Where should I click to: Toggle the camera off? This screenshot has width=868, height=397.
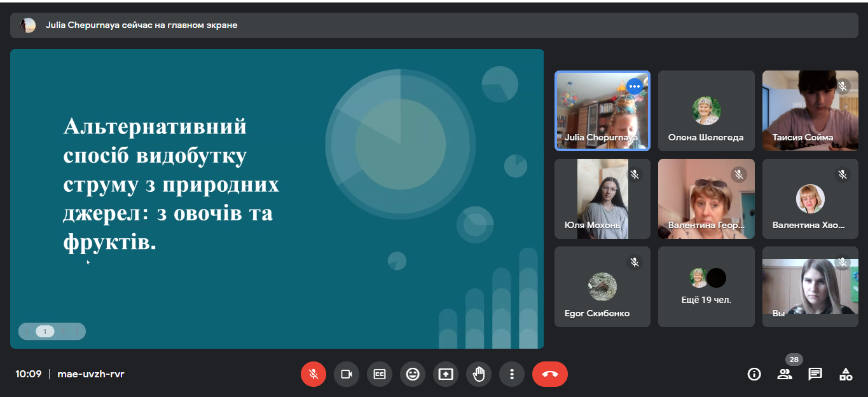coord(347,374)
